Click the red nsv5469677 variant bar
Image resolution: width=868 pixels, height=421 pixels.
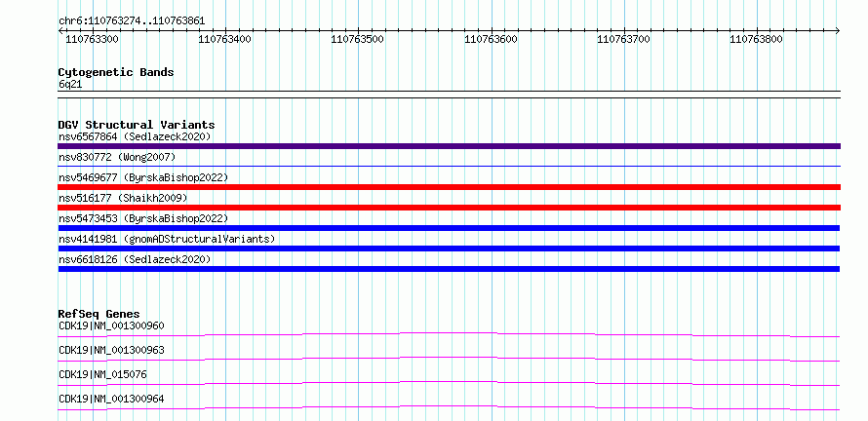(449, 187)
